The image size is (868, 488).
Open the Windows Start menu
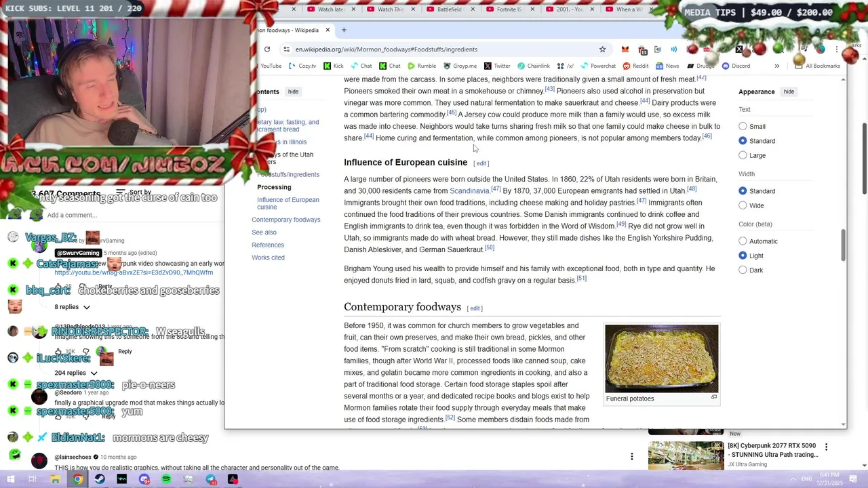(x=10, y=479)
